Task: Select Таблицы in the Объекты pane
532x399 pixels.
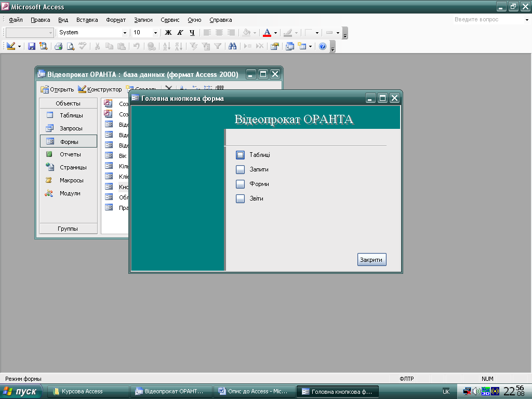Action: [x=68, y=115]
